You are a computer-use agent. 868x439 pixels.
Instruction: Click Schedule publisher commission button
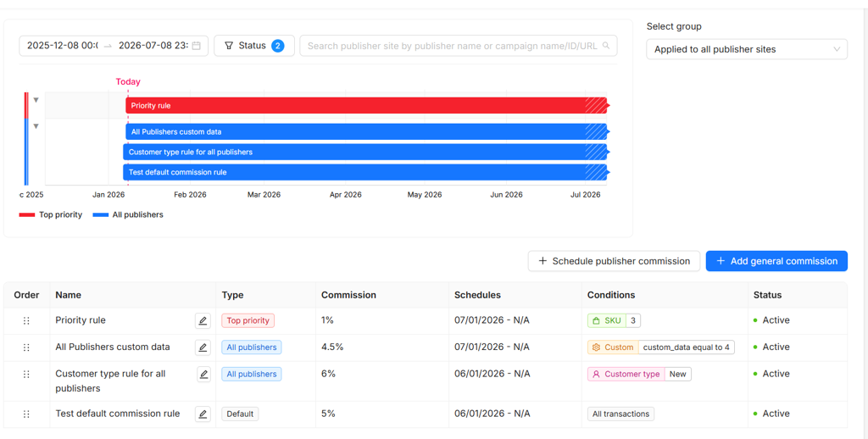pos(614,261)
